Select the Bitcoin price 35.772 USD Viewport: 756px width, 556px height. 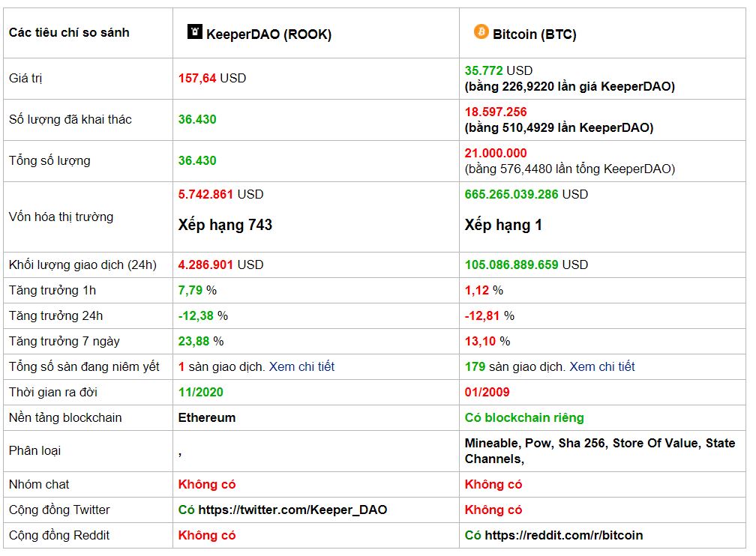click(498, 70)
